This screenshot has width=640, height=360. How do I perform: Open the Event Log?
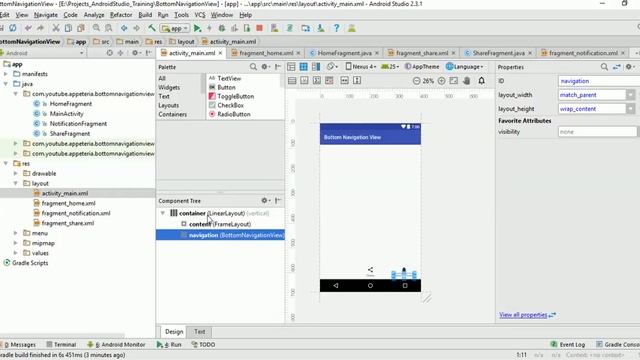click(x=567, y=344)
